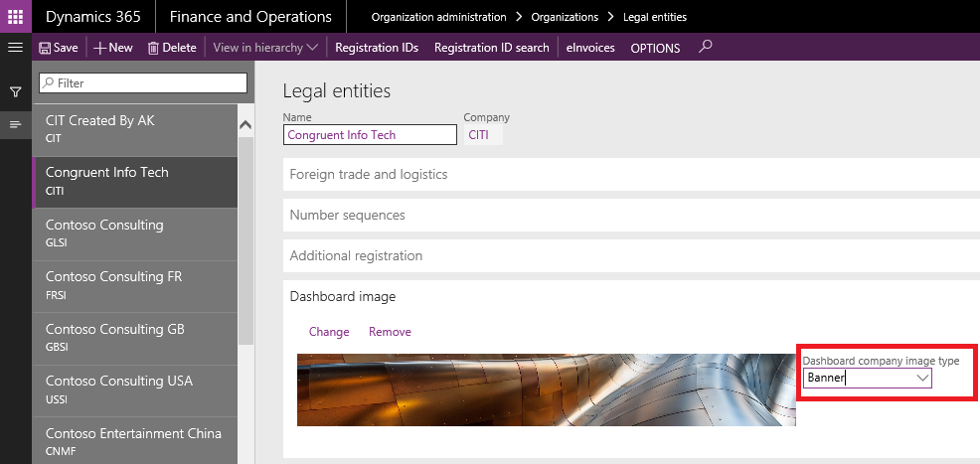Go to Organization administration breadcrumb
This screenshot has height=464, width=980.
click(x=438, y=17)
